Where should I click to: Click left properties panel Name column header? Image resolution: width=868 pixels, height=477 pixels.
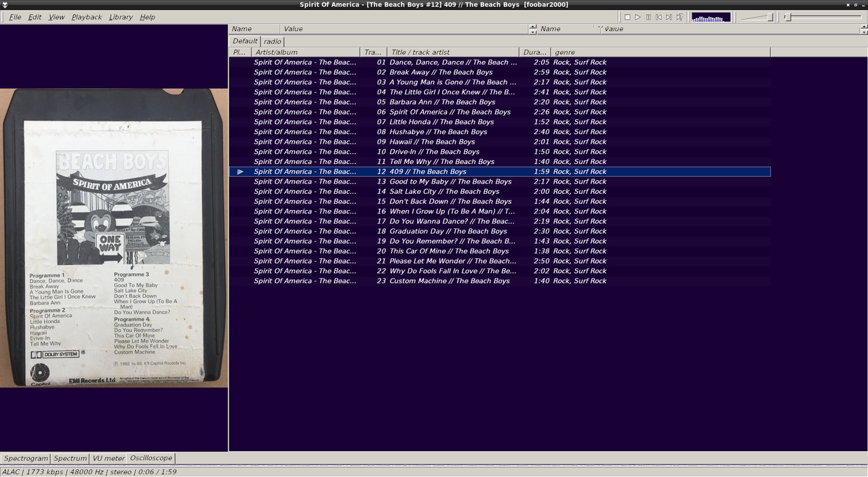[254, 29]
